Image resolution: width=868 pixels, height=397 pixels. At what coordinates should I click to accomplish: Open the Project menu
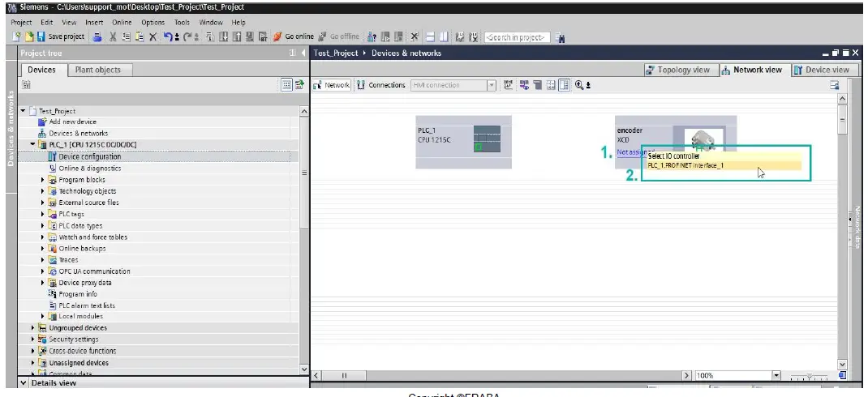tap(22, 23)
